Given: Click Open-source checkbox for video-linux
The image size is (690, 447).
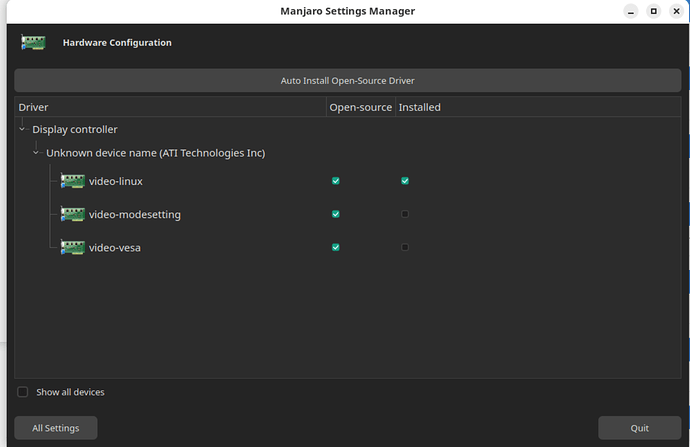Looking at the screenshot, I should point(336,181).
